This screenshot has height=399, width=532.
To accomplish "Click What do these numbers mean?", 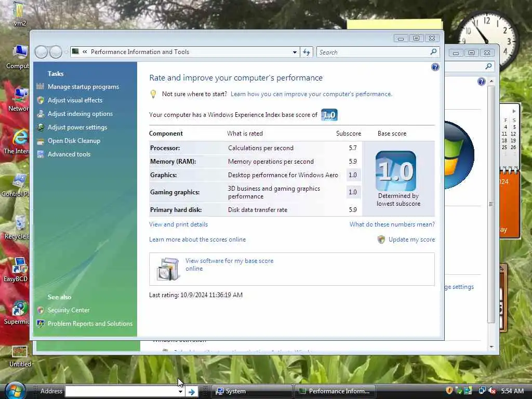I will pyautogui.click(x=392, y=224).
